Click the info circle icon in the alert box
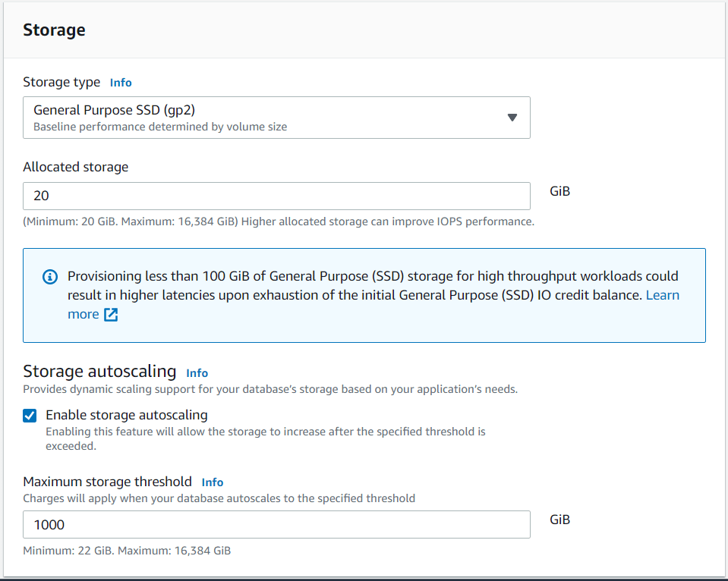The image size is (728, 581). pyautogui.click(x=49, y=277)
